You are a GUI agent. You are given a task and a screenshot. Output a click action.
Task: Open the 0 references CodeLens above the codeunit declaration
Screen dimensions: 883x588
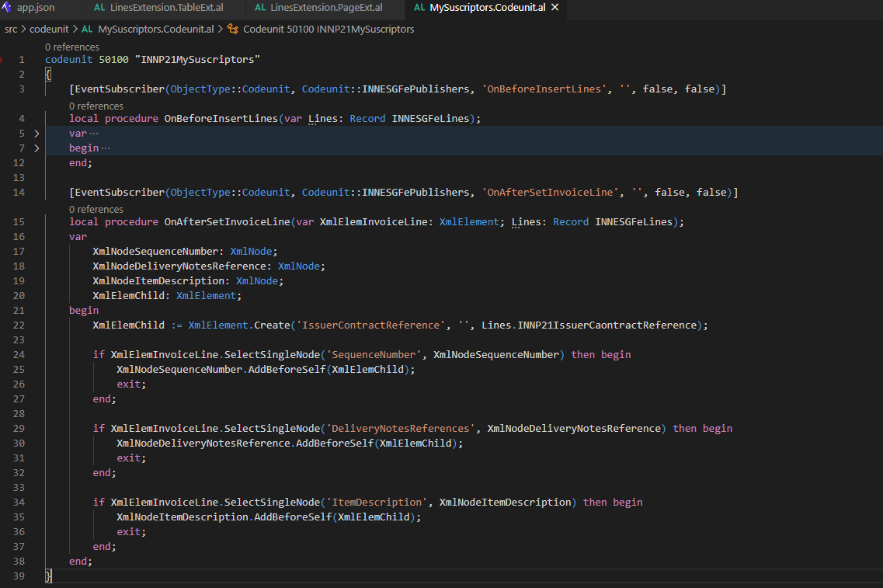pyautogui.click(x=73, y=47)
